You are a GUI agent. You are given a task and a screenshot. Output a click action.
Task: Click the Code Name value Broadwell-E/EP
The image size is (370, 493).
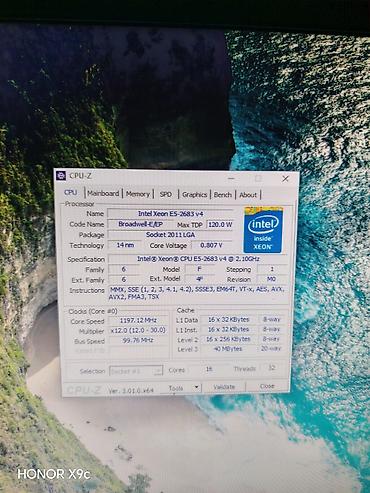click(x=140, y=224)
